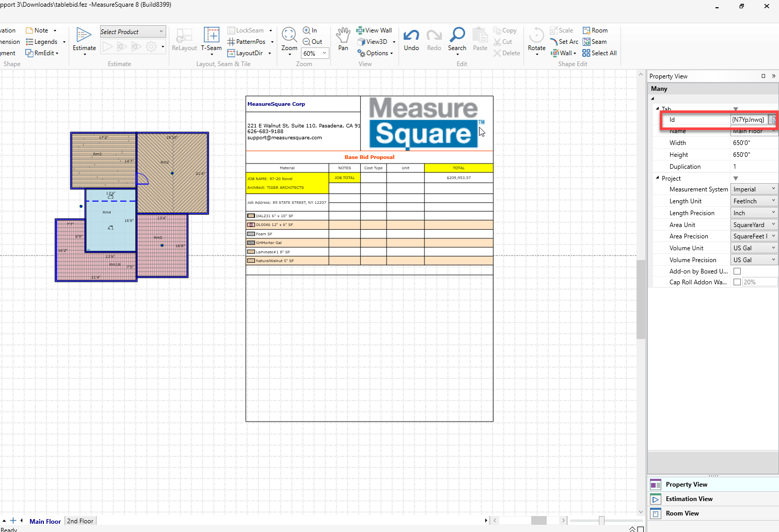This screenshot has width=779, height=532.
Task: Collapse the Project property group
Action: (x=658, y=178)
